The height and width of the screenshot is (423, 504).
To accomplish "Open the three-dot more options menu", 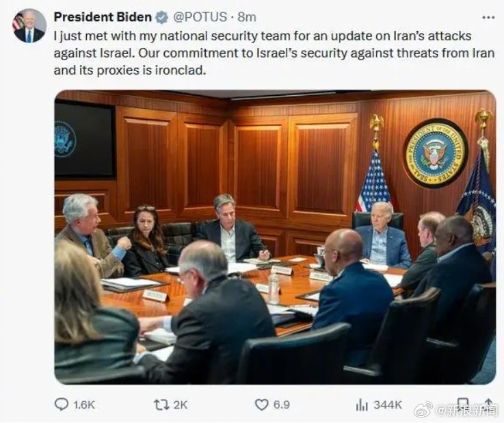I will tap(488, 17).
